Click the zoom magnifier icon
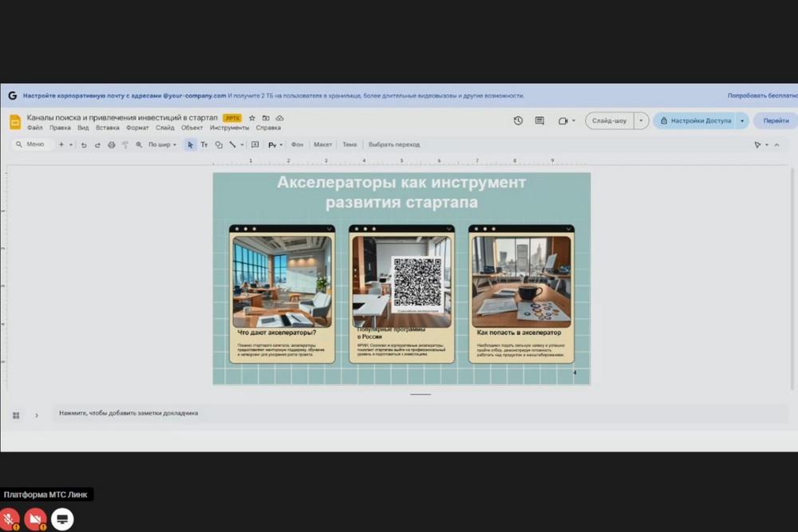This screenshot has width=798, height=532. coord(139,145)
